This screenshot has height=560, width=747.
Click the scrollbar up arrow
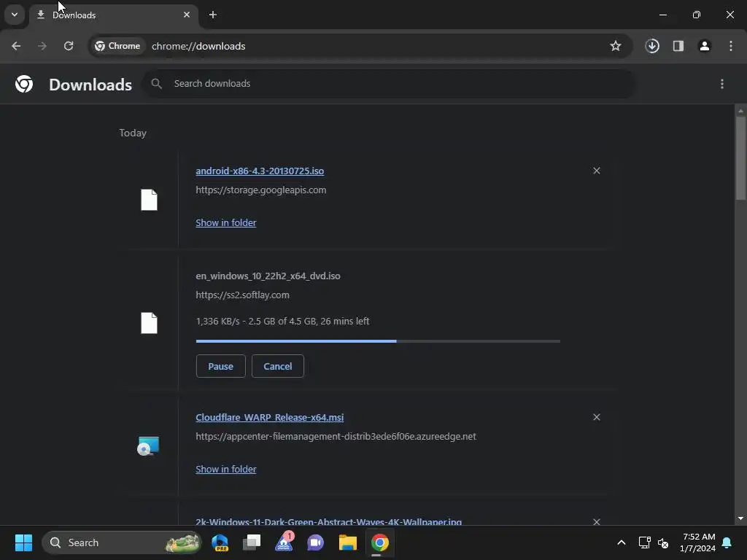click(x=741, y=111)
